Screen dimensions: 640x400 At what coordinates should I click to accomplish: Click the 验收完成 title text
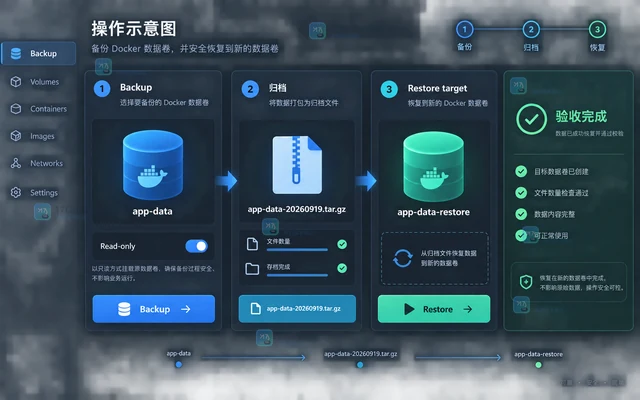pos(581,117)
